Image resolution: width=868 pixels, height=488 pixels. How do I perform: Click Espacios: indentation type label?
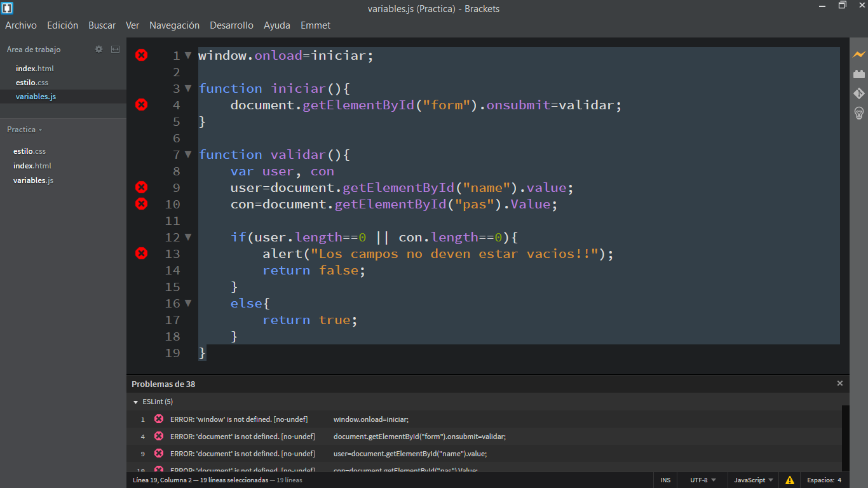tap(820, 480)
